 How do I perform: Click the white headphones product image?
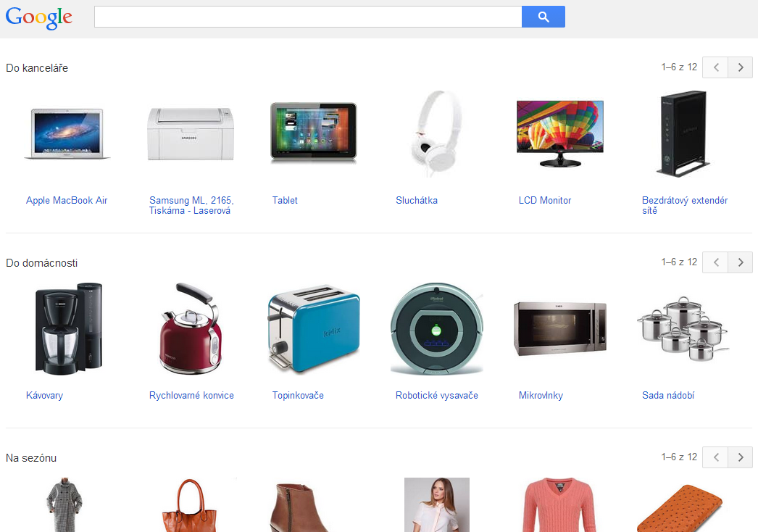(436, 133)
